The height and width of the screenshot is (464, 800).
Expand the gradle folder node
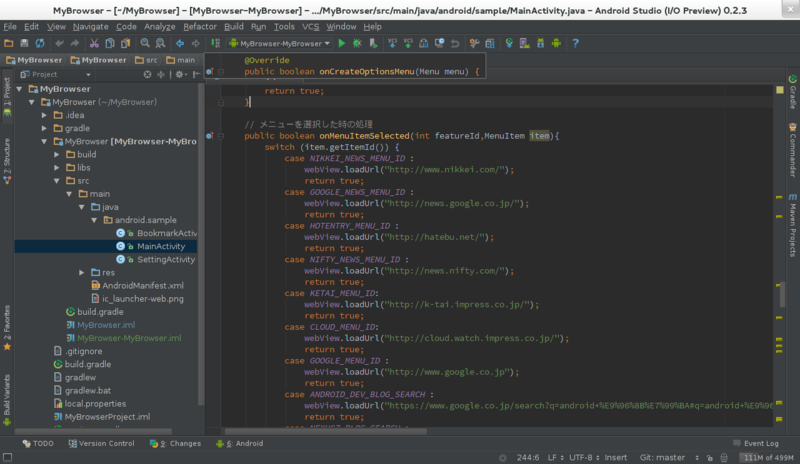click(x=44, y=128)
